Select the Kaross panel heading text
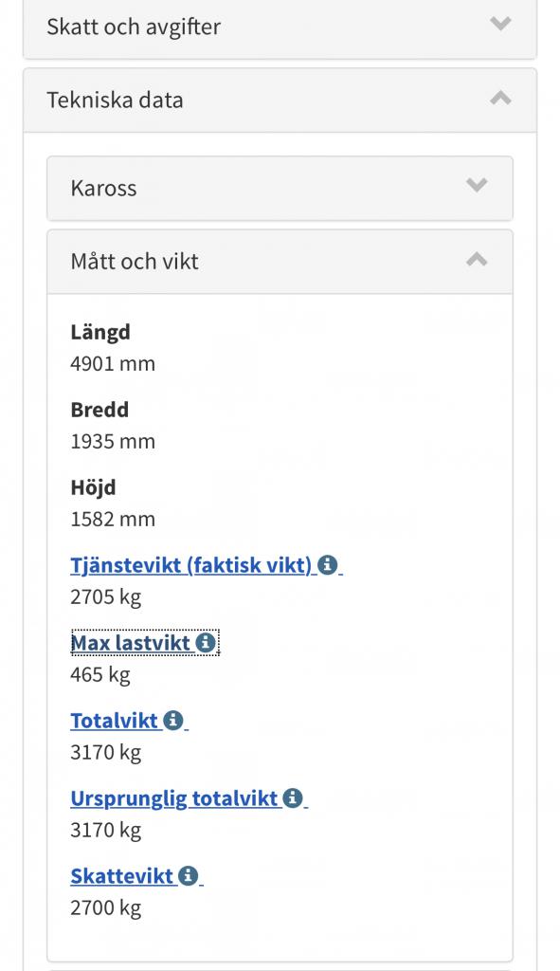This screenshot has height=971, width=560. tap(103, 188)
